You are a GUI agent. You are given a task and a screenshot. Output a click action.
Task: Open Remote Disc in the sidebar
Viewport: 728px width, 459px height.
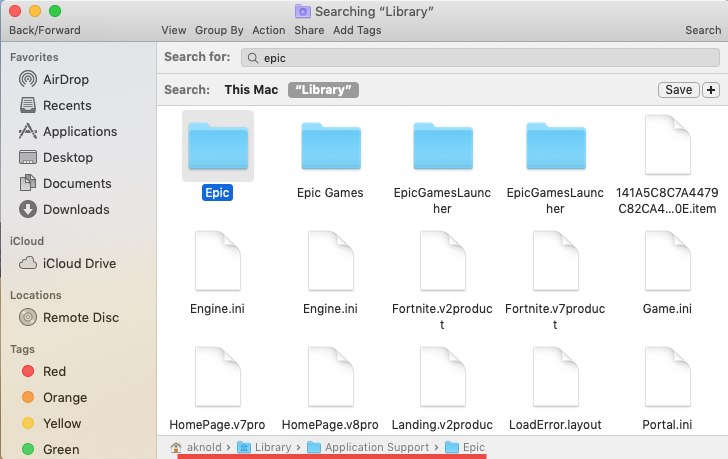pyautogui.click(x=69, y=317)
